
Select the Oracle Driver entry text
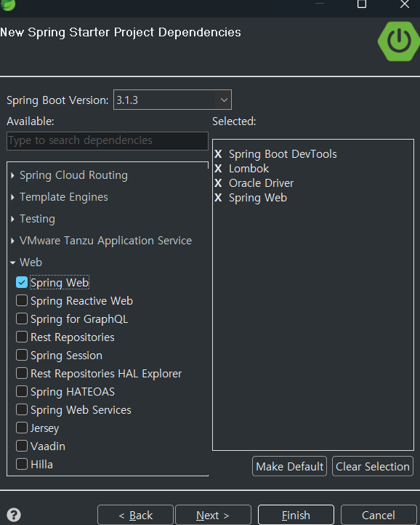click(261, 183)
